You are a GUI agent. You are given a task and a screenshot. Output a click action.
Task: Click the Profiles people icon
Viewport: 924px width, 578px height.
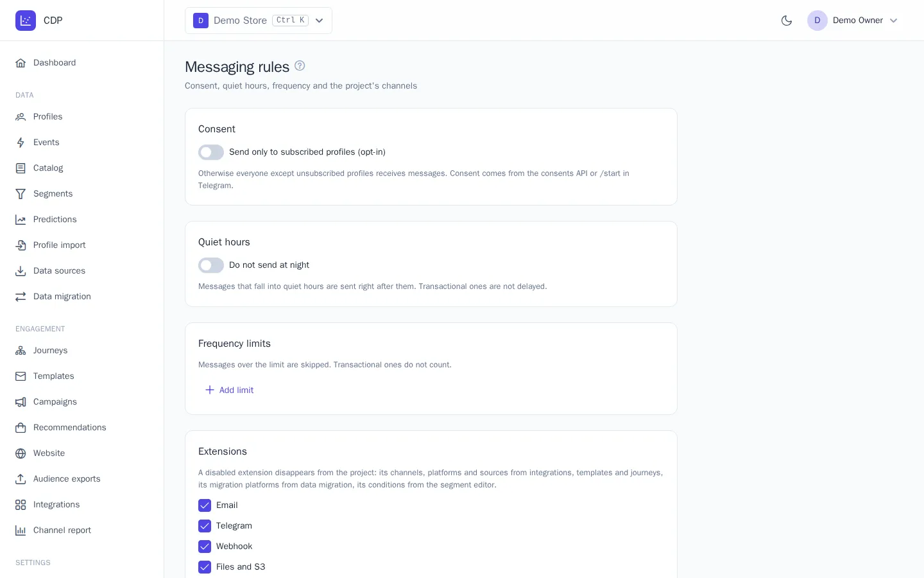(x=21, y=117)
